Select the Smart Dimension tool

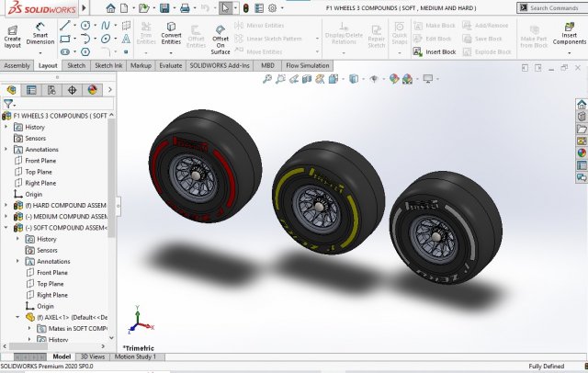pyautogui.click(x=40, y=34)
